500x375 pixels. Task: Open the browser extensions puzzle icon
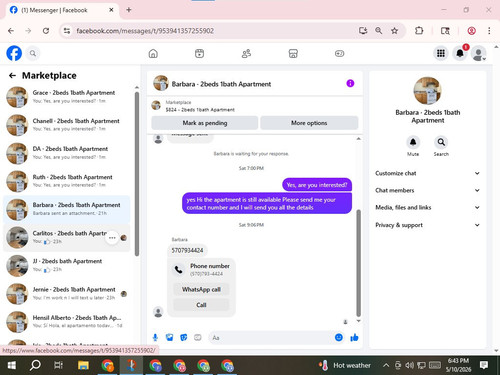419,31
